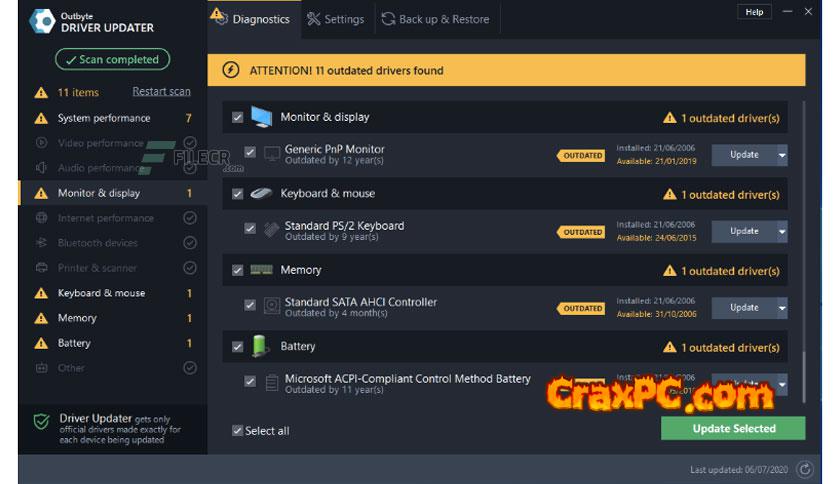Click the Bluetooth devices sidebar icon
Screen dimensions: 836x484
tap(42, 243)
